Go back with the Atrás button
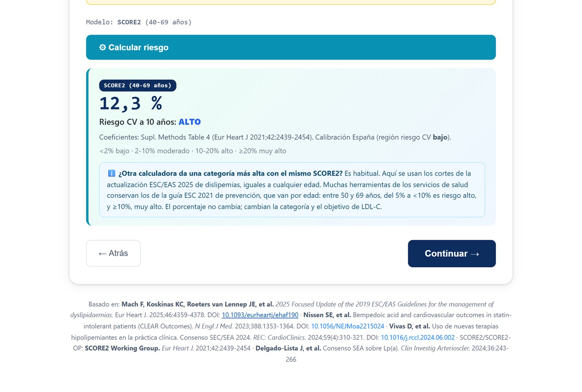This screenshot has height=392, width=582. pos(113,253)
